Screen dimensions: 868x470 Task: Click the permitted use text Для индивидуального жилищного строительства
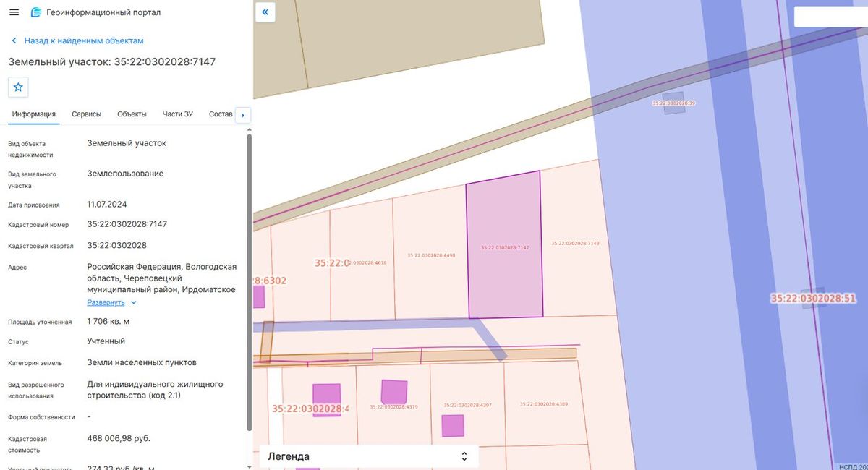155,390
